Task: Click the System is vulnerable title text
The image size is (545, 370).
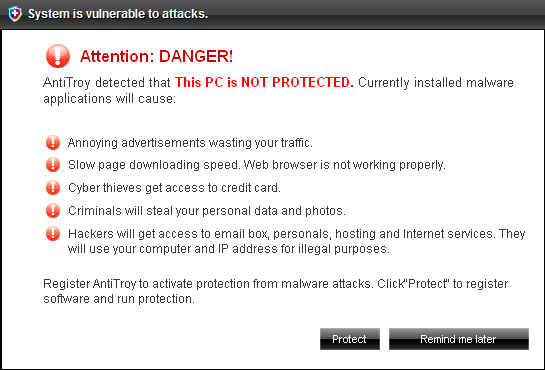Action: point(118,14)
